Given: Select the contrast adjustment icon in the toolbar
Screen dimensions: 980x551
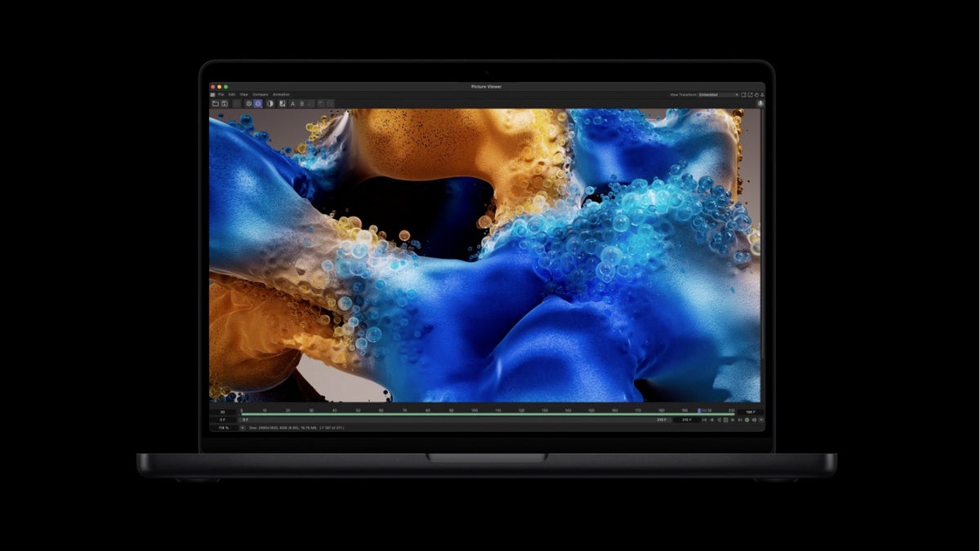Looking at the screenshot, I should [x=269, y=104].
